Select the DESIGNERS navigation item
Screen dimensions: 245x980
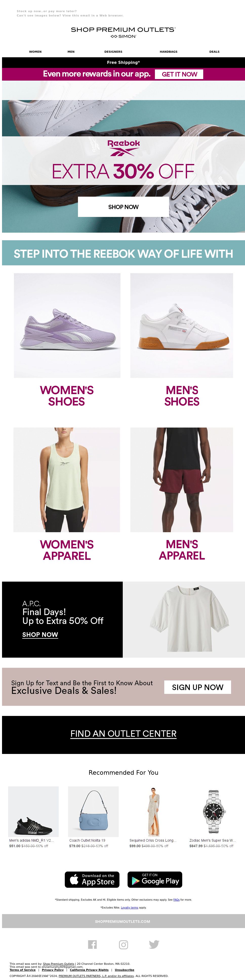click(x=113, y=52)
